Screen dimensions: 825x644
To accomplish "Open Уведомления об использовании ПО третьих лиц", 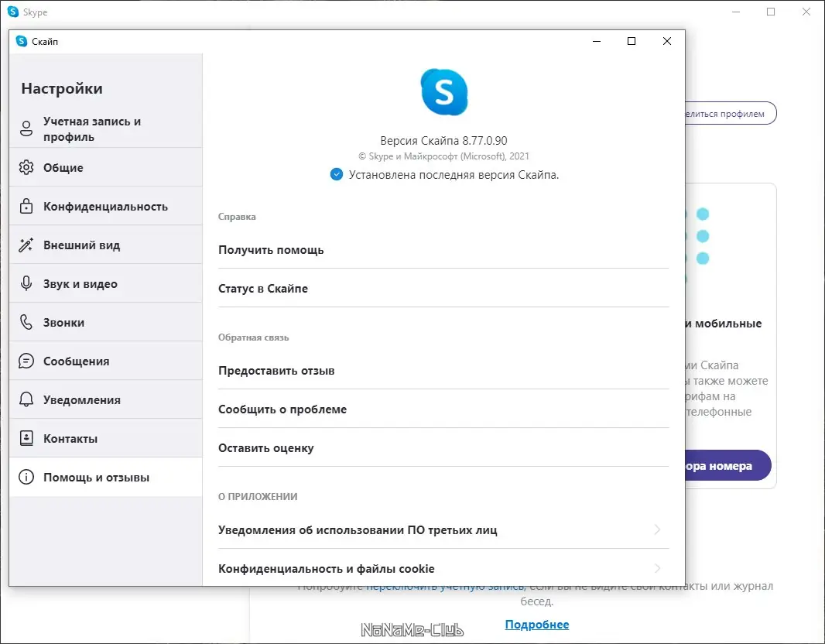I will (443, 529).
